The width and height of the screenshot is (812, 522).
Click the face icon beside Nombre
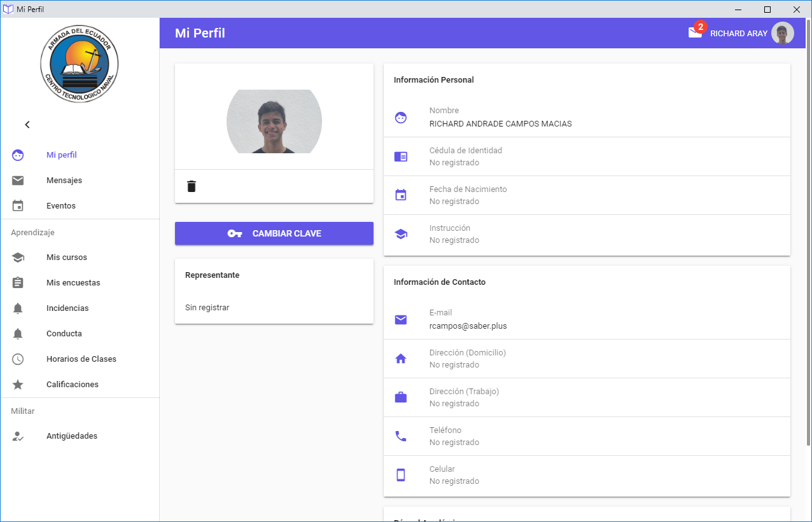pos(401,118)
